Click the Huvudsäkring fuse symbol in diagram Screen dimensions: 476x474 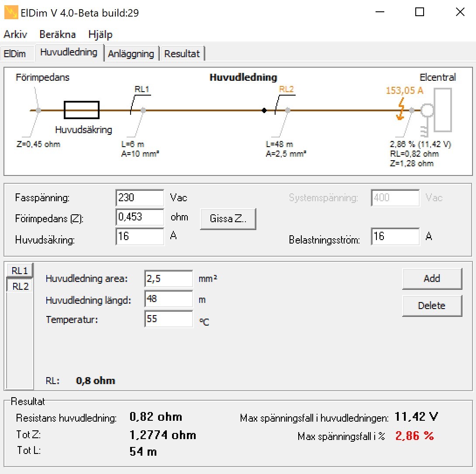click(82, 110)
